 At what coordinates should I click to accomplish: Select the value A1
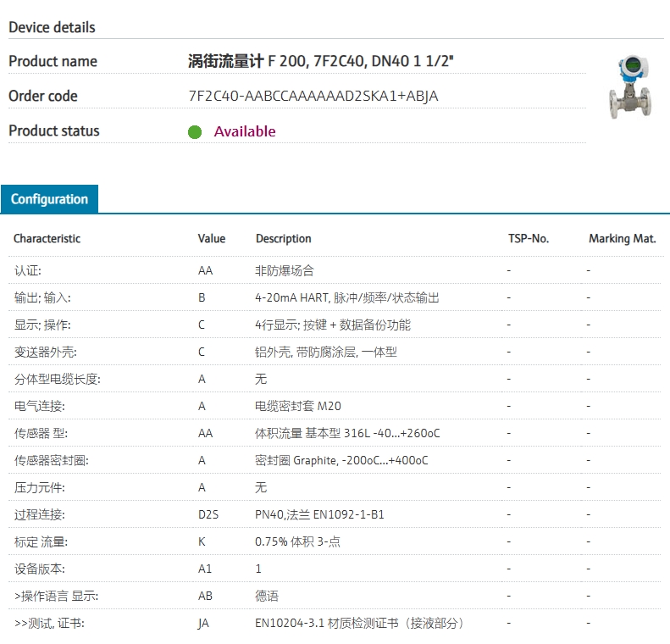coord(205,569)
